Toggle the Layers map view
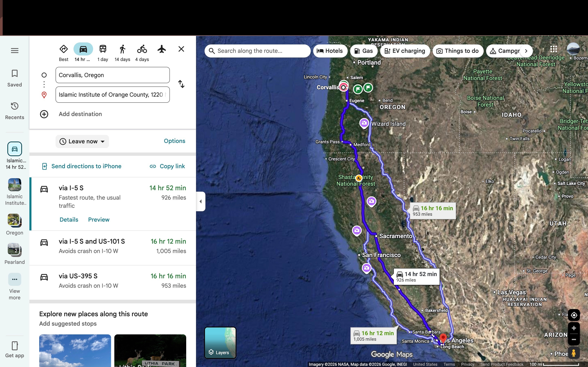Image resolution: width=588 pixels, height=367 pixels. point(220,343)
